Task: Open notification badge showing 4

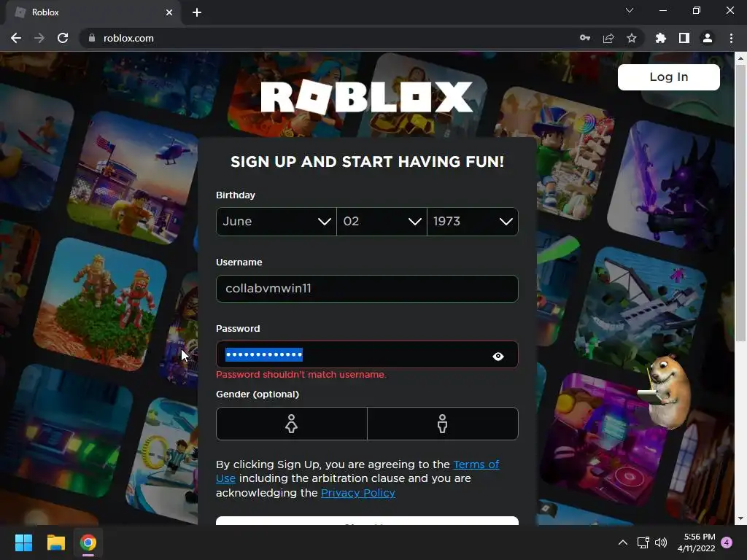Action: [727, 542]
